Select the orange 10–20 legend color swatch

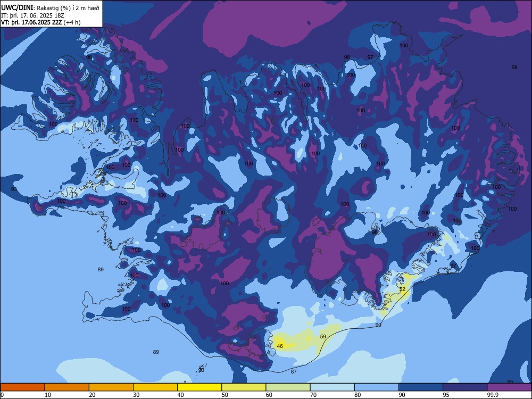pos(67,387)
